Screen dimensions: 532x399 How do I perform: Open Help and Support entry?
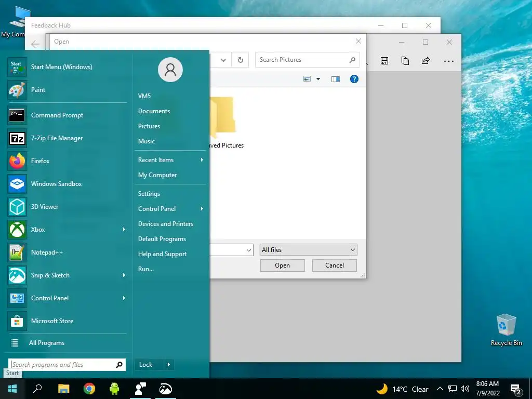pos(162,254)
